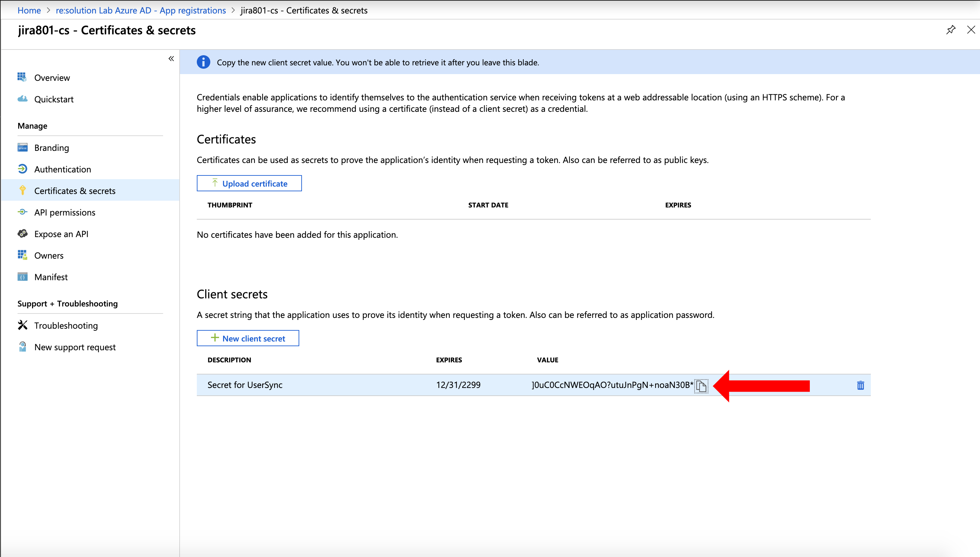
Task: Copy the client secret value to clipboard
Action: [x=701, y=386]
